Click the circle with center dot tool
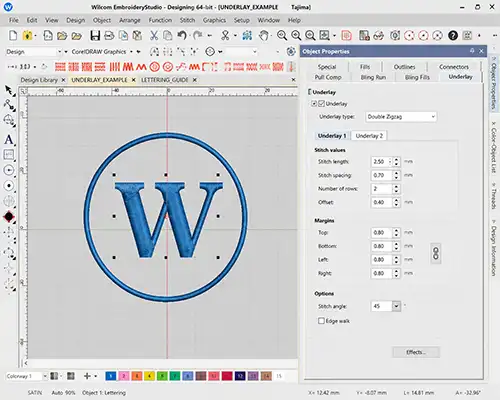 point(9,186)
